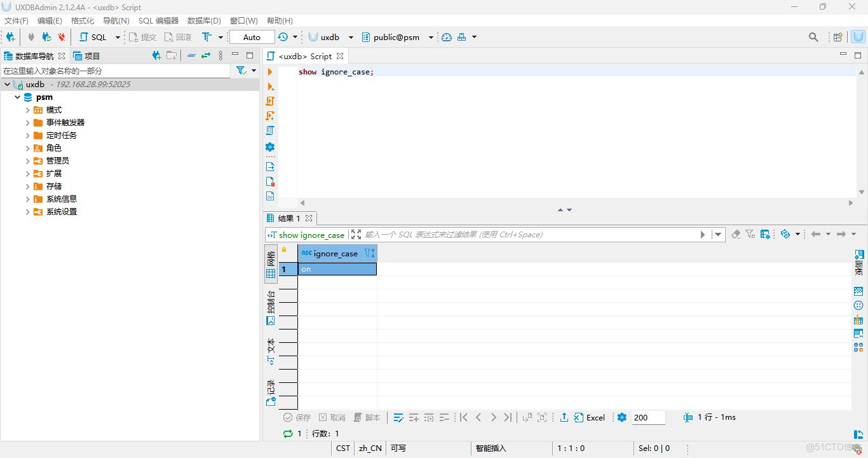Expand the 模式 tree node
This screenshot has width=868, height=458.
[28, 110]
